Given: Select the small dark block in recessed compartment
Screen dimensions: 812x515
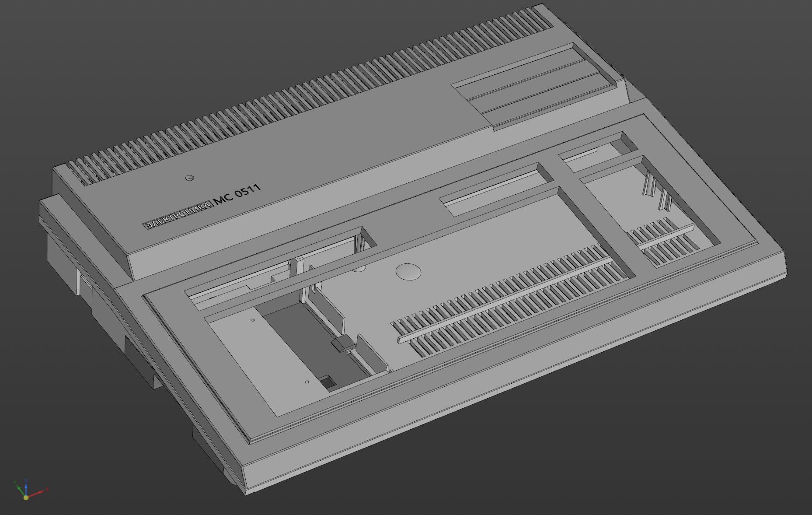Looking at the screenshot, I should (342, 343).
